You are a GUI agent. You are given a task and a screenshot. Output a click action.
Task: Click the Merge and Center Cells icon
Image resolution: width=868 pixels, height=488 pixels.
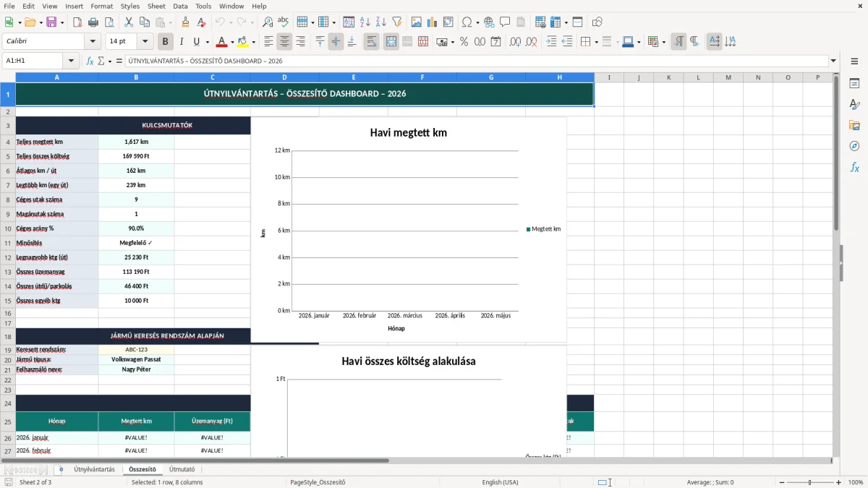click(391, 42)
